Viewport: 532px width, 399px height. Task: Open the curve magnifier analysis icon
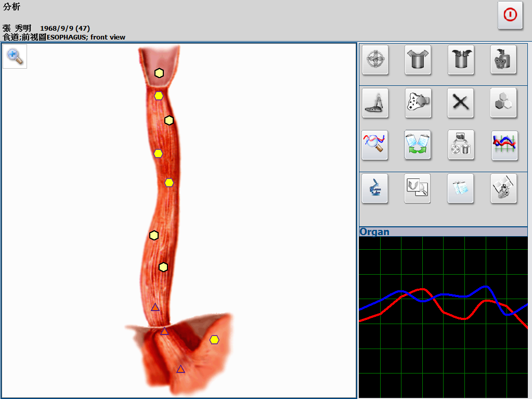375,145
